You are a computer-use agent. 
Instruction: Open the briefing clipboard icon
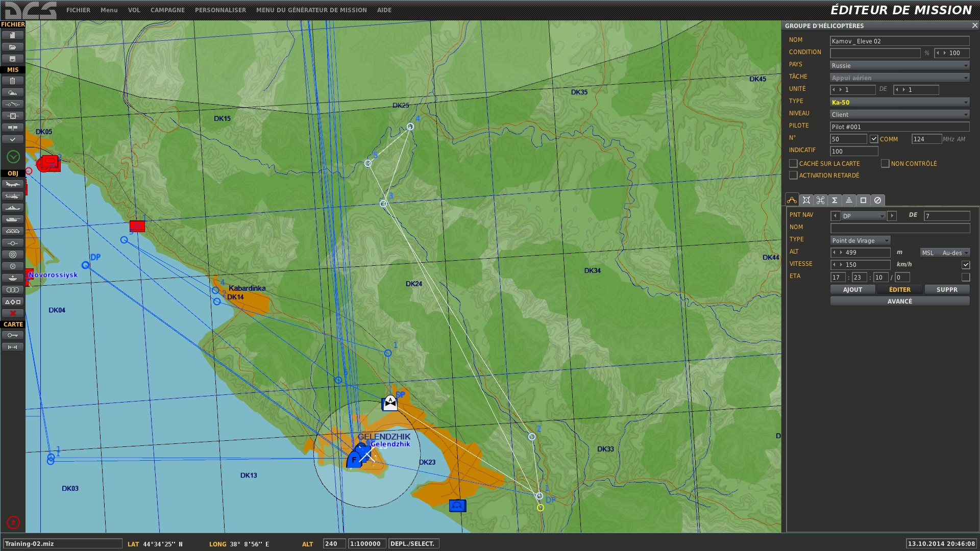pyautogui.click(x=13, y=81)
